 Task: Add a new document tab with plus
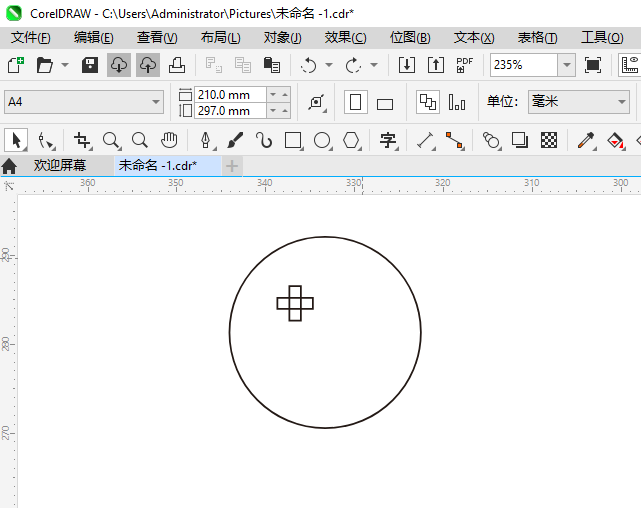pos(232,166)
